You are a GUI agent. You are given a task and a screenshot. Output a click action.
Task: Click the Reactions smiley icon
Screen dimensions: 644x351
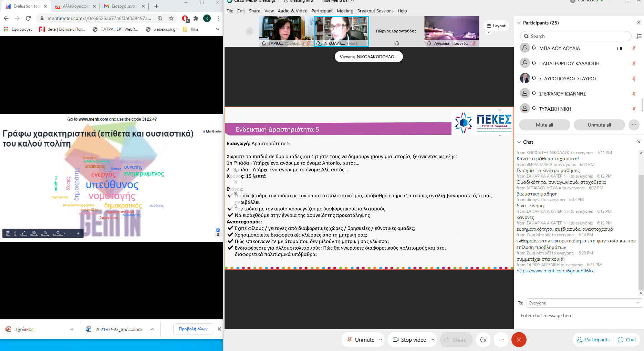pos(483,340)
